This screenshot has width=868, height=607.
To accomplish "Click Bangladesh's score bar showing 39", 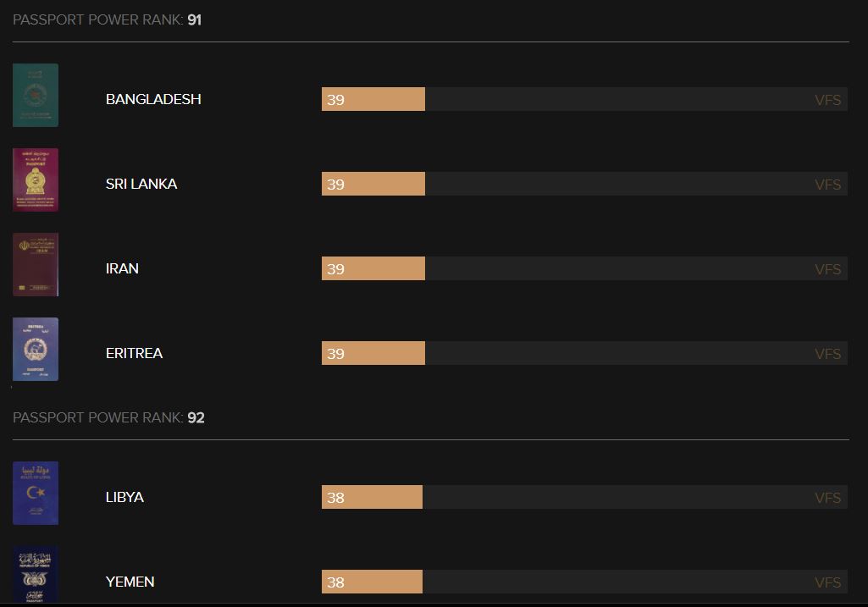I will click(373, 99).
